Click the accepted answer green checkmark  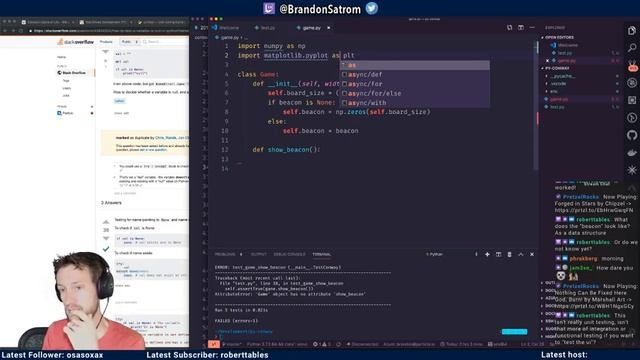(x=106, y=249)
